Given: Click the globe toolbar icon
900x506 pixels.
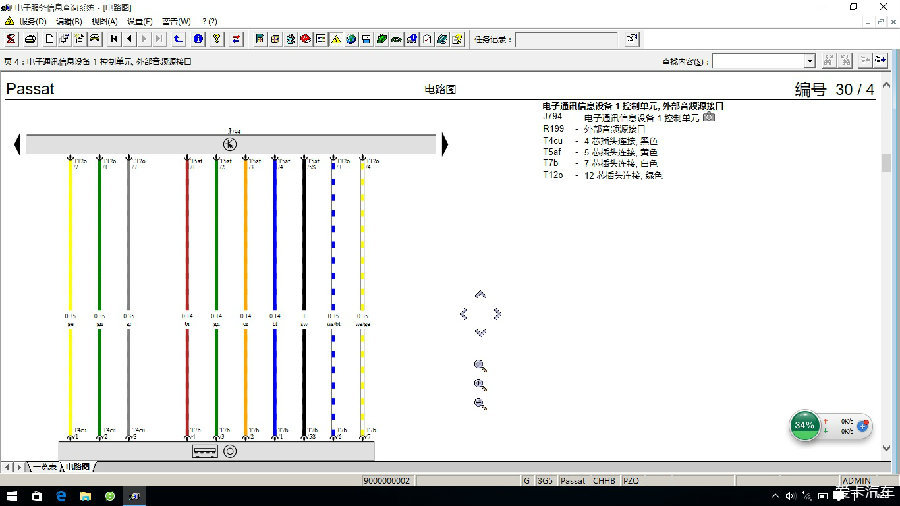Looking at the screenshot, I should pos(351,39).
